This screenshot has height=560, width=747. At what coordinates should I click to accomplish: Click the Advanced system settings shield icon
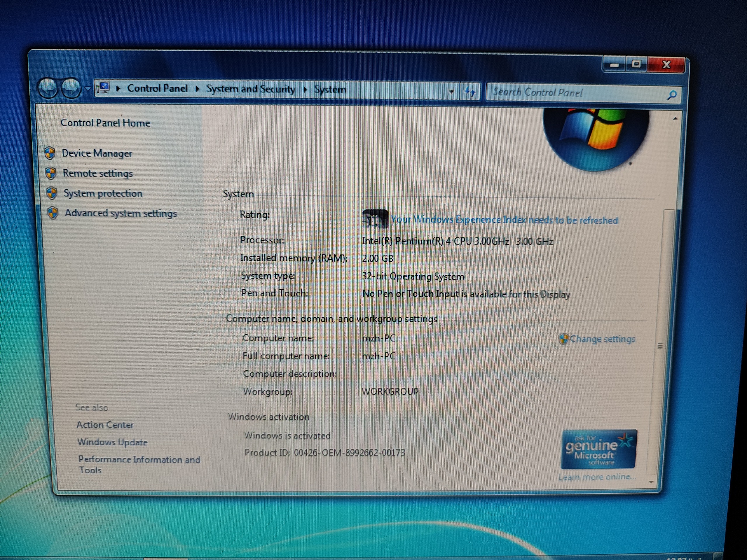click(x=53, y=213)
